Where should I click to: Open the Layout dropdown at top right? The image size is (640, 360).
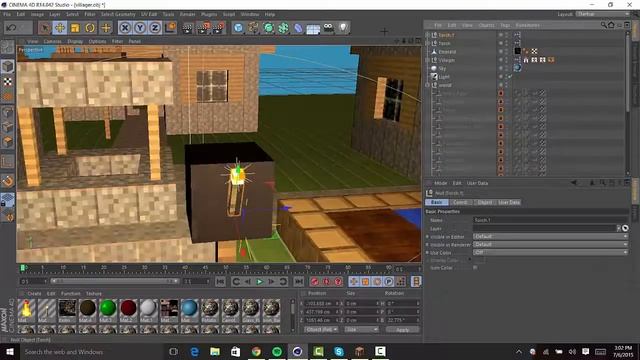(603, 14)
